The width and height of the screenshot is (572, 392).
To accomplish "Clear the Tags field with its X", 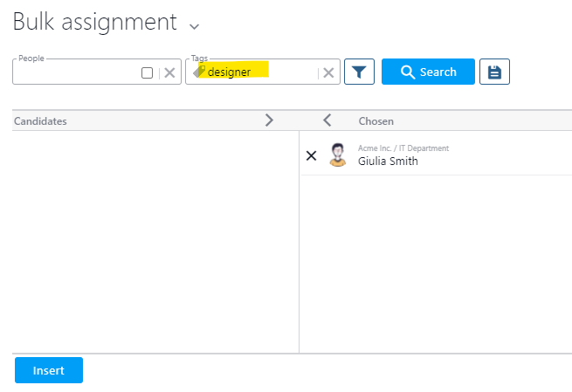I will 328,73.
